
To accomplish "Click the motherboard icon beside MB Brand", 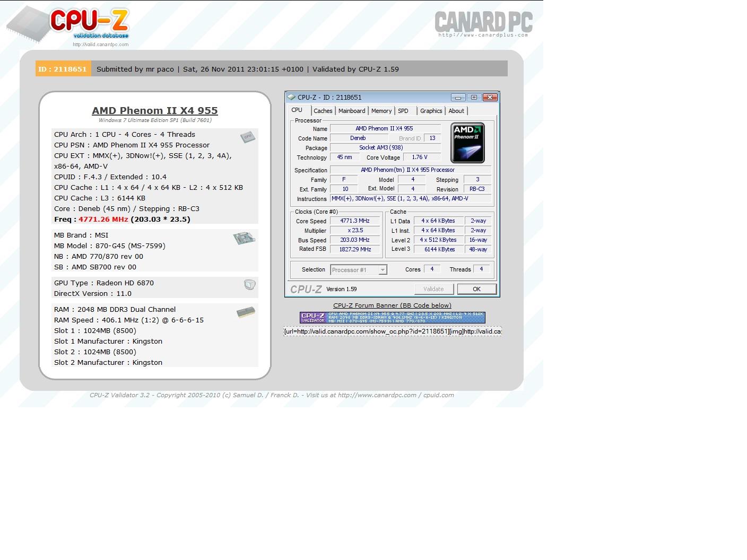I will 244,238.
